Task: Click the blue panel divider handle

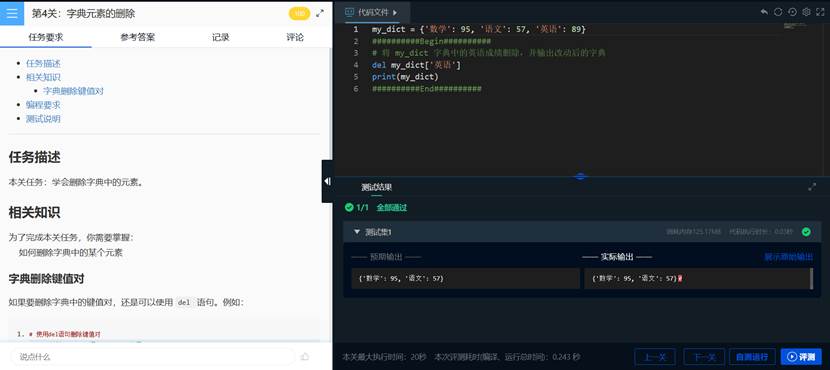Action: point(580,176)
